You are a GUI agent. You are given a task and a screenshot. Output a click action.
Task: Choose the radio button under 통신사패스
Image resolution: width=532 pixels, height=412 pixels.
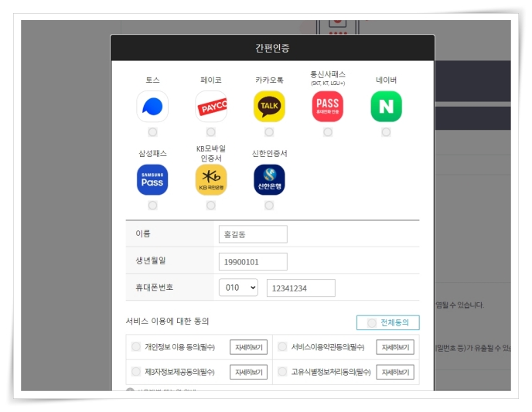coord(328,132)
